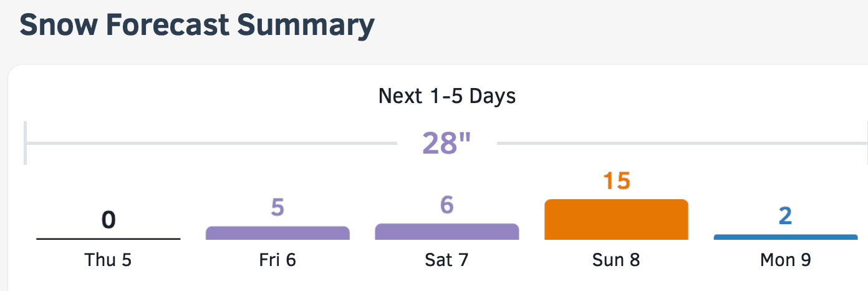Image resolution: width=868 pixels, height=291 pixels.
Task: Click the 5 value above Friday
Action: coord(277,207)
